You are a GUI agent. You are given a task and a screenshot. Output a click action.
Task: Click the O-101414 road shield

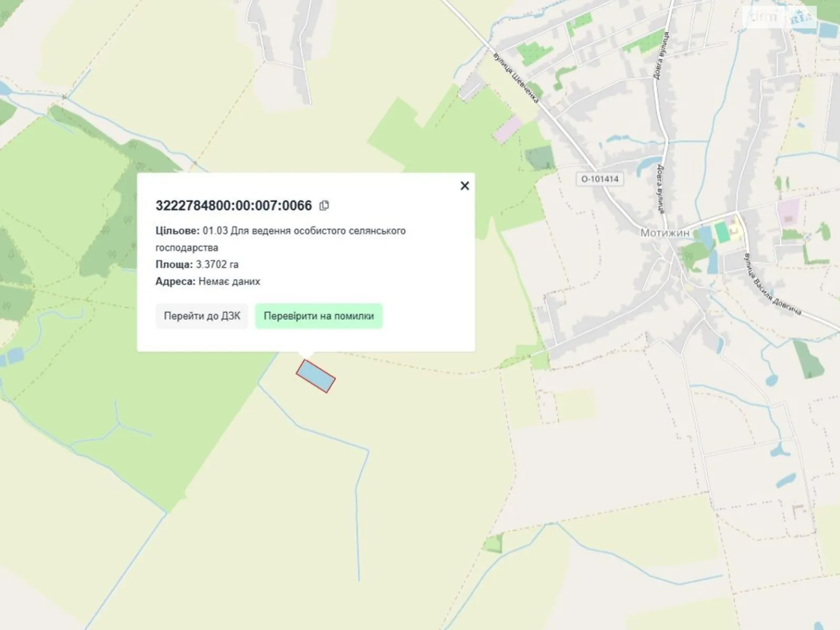(x=600, y=179)
